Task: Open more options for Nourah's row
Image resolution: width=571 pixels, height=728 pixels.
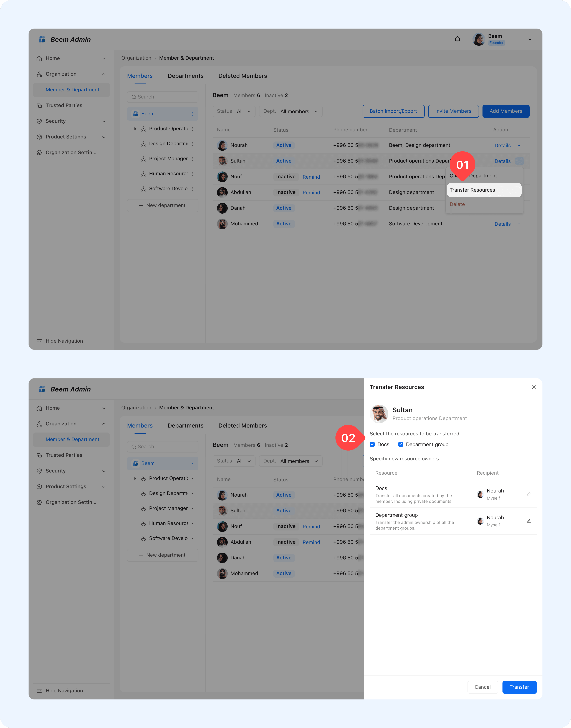Action: pyautogui.click(x=519, y=145)
